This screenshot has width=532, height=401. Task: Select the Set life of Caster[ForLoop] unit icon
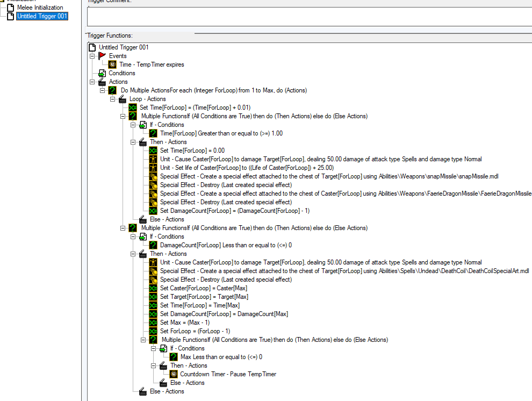click(153, 168)
